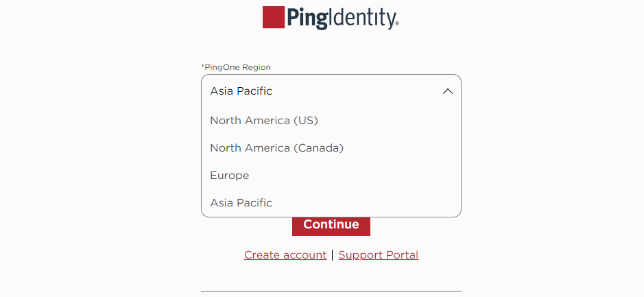Click the required asterisk beside PingOne Region
644x297 pixels.
[202, 67]
